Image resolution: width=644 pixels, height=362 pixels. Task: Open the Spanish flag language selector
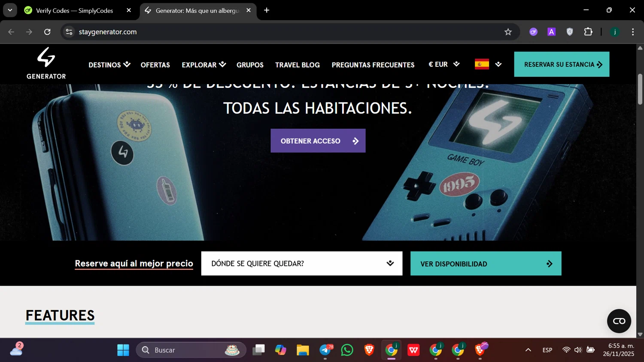488,64
